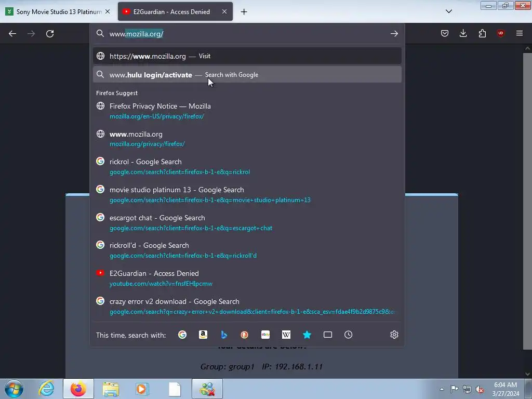Launch Internet Explorer from taskbar
The height and width of the screenshot is (399, 532).
[46, 389]
